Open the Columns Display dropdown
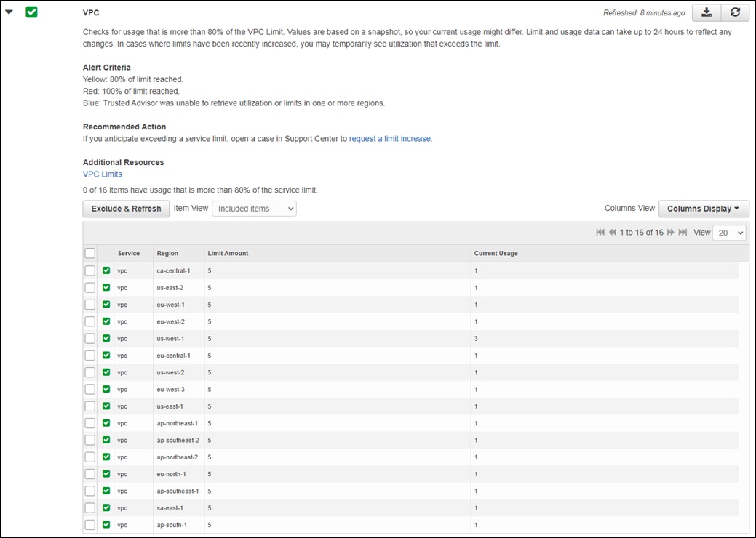 pyautogui.click(x=704, y=209)
